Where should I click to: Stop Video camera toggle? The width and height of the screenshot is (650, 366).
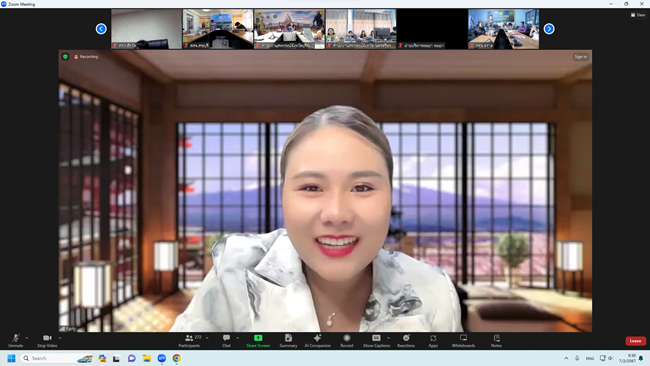click(47, 341)
